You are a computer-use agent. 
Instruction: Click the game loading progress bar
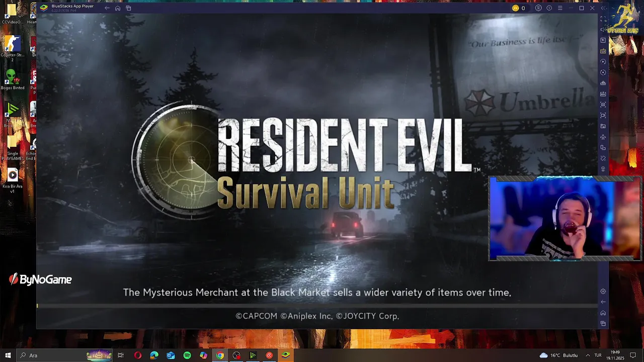click(x=317, y=305)
